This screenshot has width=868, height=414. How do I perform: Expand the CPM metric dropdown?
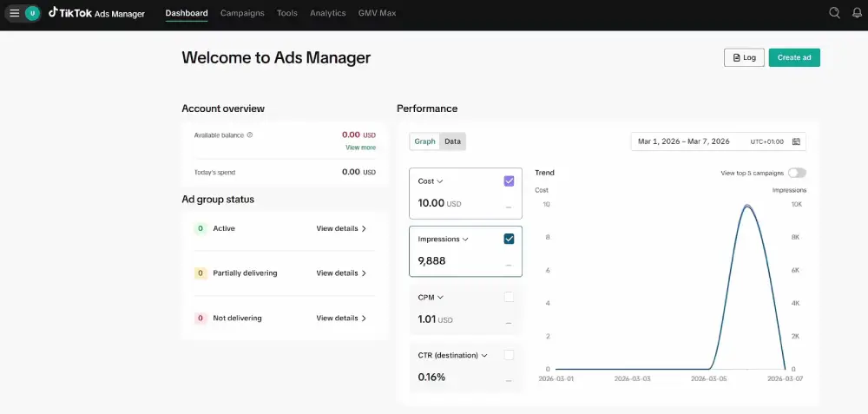coord(441,298)
